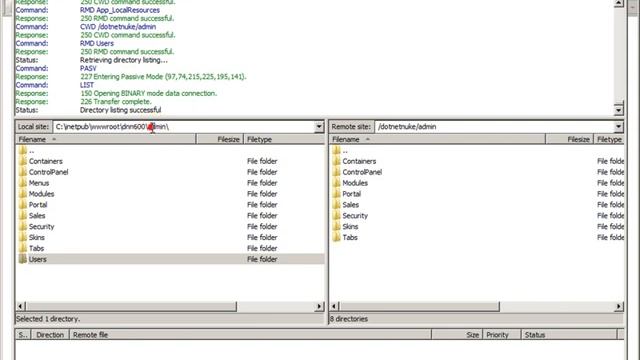Click the Remote site path field
This screenshot has width=640, height=360.
[x=494, y=127]
